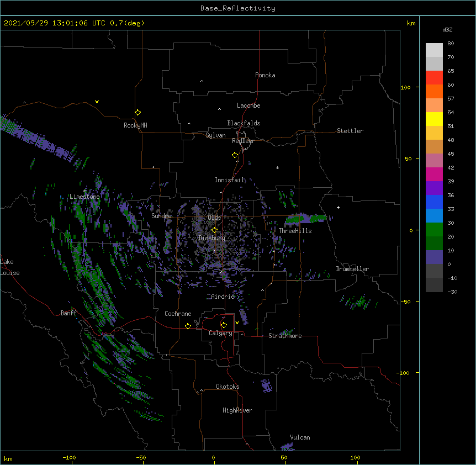Image resolution: width=476 pixels, height=465 pixels.
Task: Click the yellow V marker east of Calgary diamond
Action: coord(237,323)
